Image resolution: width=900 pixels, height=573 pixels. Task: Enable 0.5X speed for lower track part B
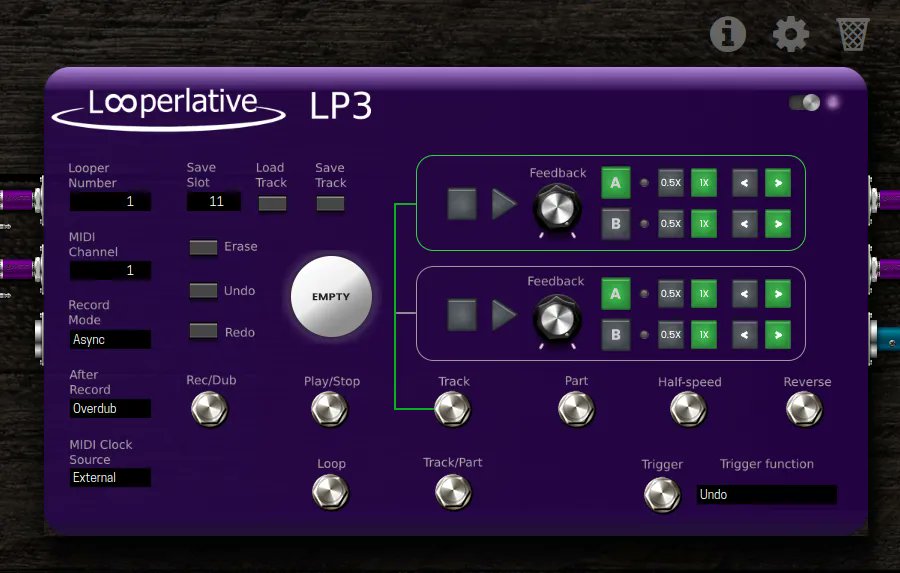(670, 334)
